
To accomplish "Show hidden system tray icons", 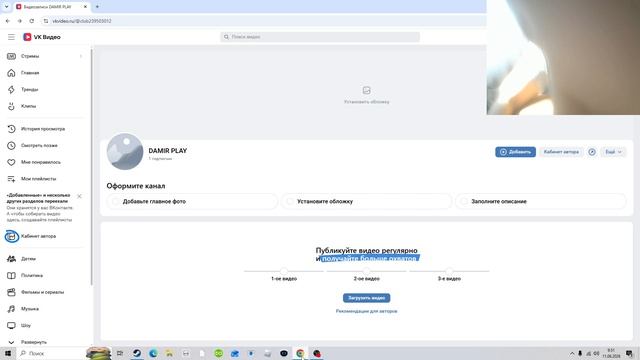I will (572, 353).
